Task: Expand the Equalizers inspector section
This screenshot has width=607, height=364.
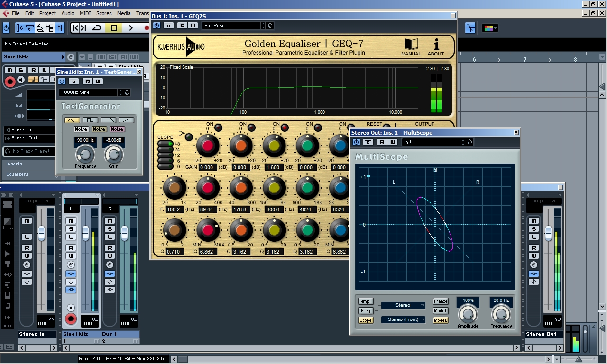Action: coord(28,174)
